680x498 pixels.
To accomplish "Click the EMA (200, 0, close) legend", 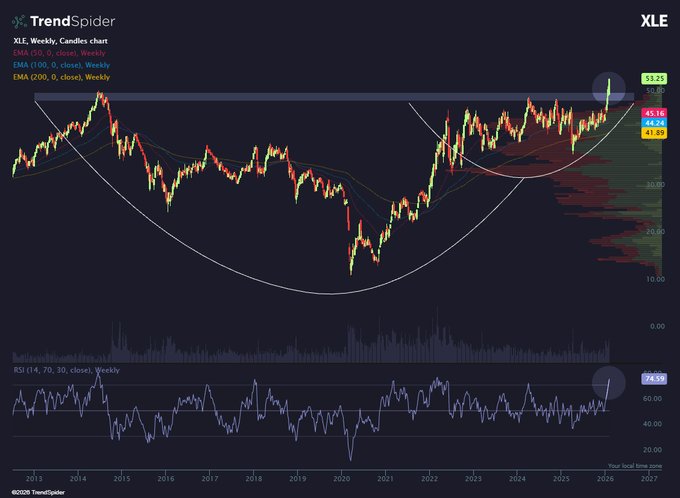I will 61,77.
